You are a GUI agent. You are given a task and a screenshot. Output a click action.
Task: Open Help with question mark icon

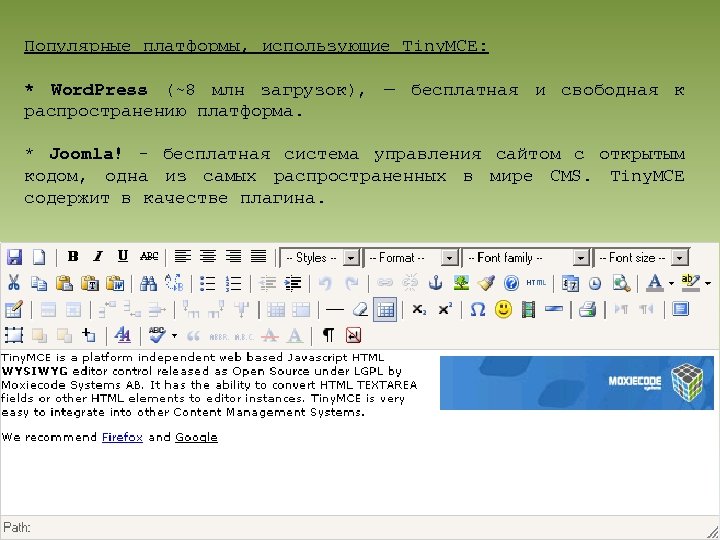coord(511,283)
